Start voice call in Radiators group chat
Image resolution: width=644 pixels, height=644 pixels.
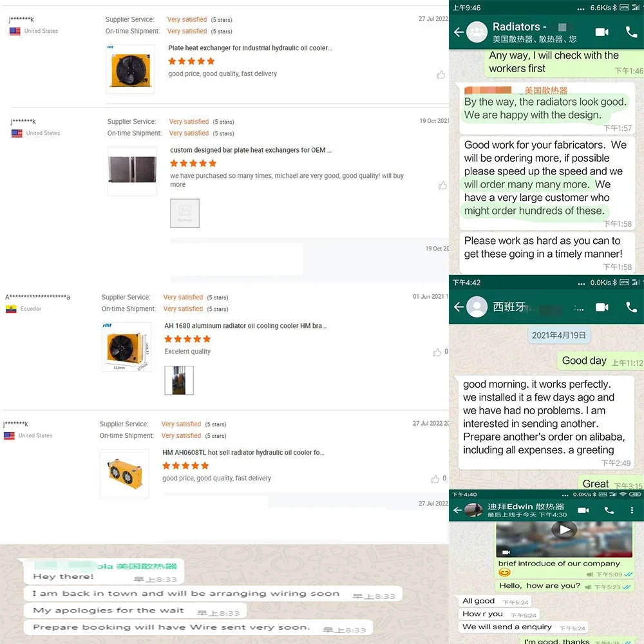point(631,32)
